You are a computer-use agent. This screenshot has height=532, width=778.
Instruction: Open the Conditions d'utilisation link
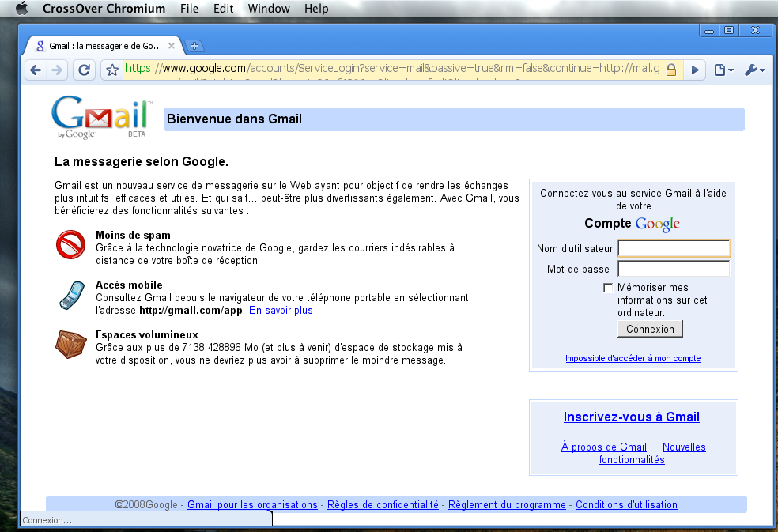coord(626,504)
